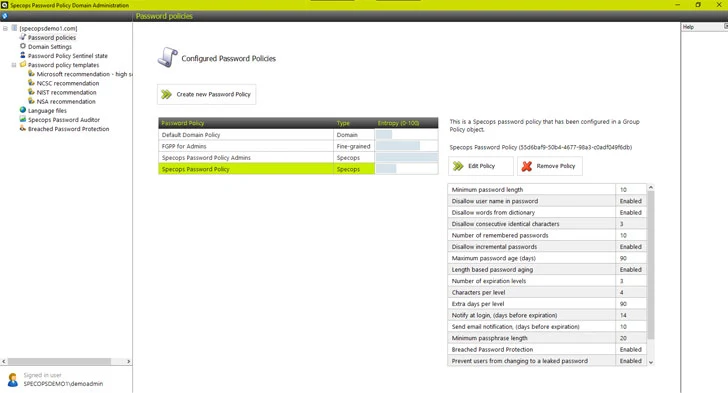This screenshot has height=393, width=728.
Task: Select the Password Policy Sentinel state icon
Action: point(22,55)
